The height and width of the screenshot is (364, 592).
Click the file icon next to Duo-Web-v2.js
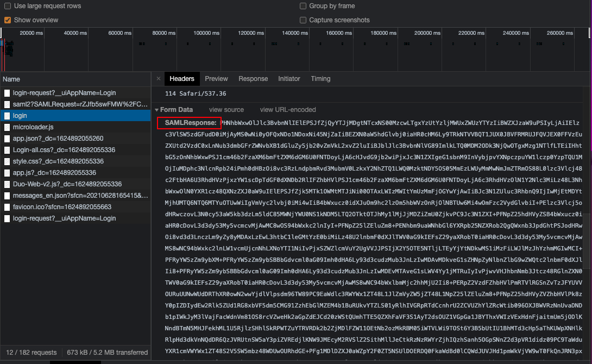tap(7, 184)
